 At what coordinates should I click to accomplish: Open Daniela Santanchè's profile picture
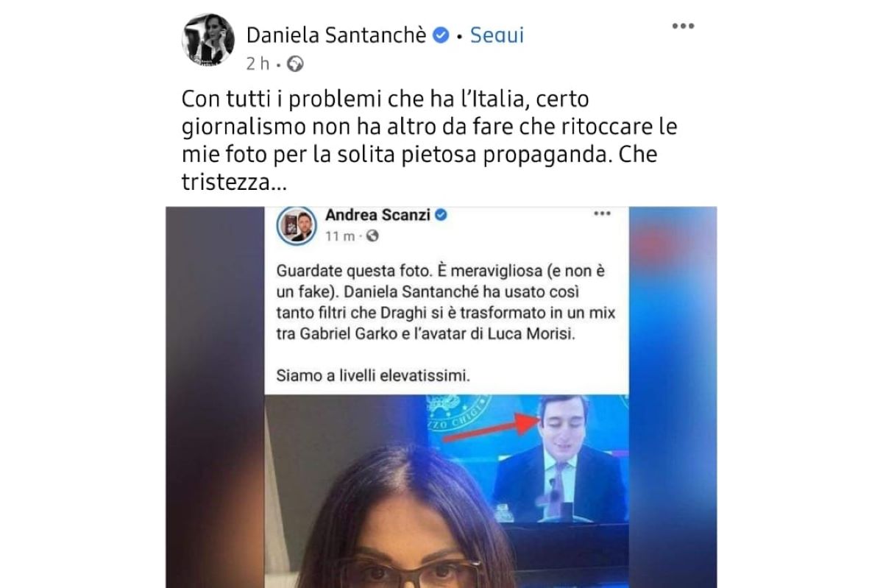[x=208, y=40]
